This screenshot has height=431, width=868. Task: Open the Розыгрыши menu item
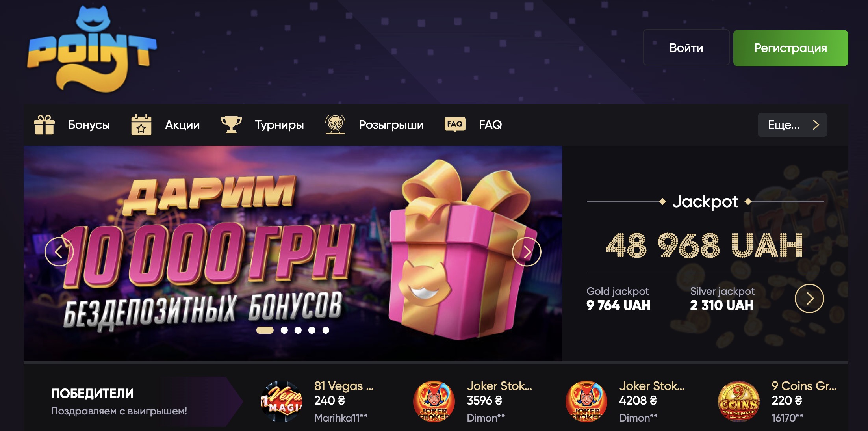coord(391,125)
